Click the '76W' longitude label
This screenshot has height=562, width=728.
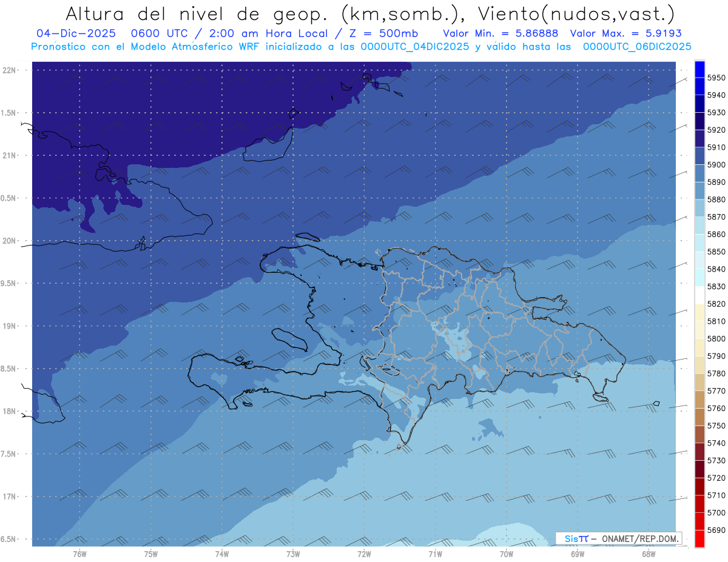pyautogui.click(x=79, y=554)
